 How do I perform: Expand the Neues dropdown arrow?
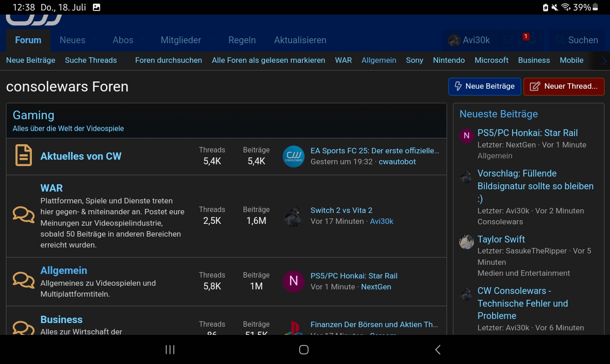95,40
